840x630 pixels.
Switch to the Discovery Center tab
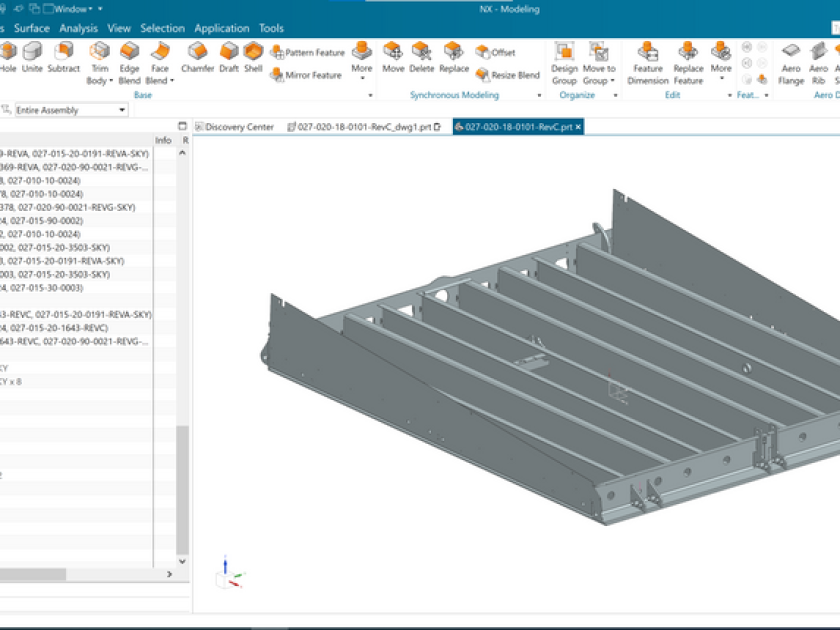[x=234, y=127]
